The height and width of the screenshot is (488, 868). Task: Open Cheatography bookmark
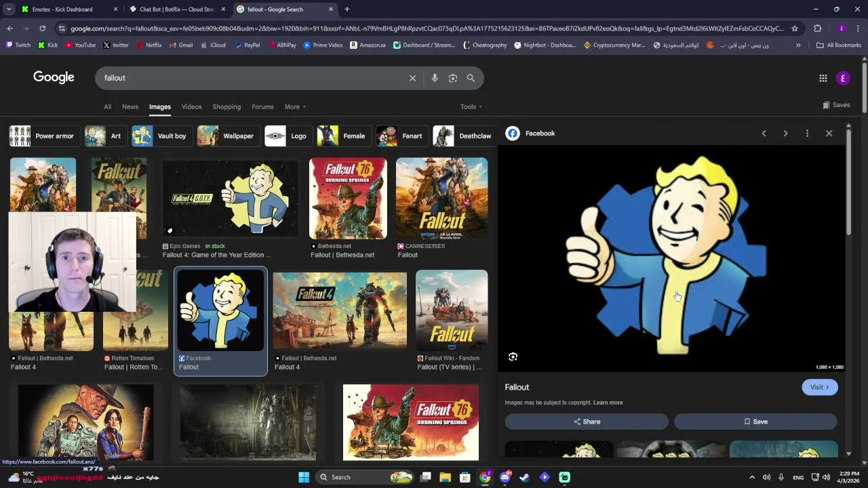485,45
